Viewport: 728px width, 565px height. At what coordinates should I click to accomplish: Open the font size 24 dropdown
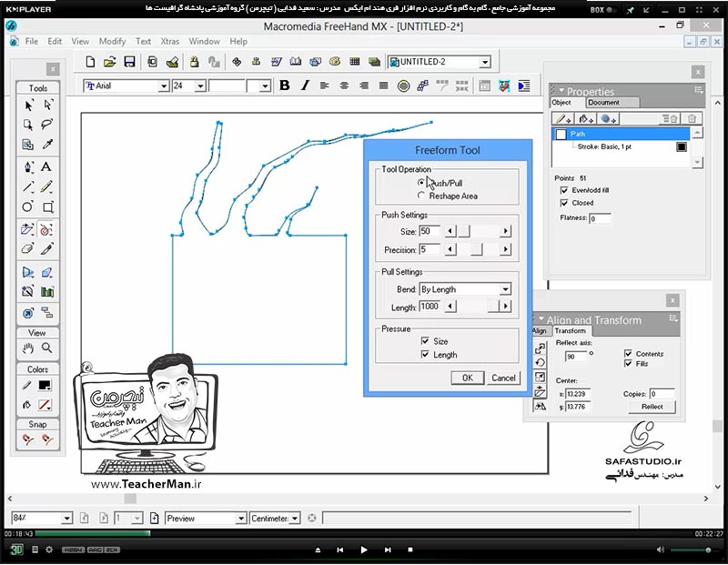click(200, 86)
